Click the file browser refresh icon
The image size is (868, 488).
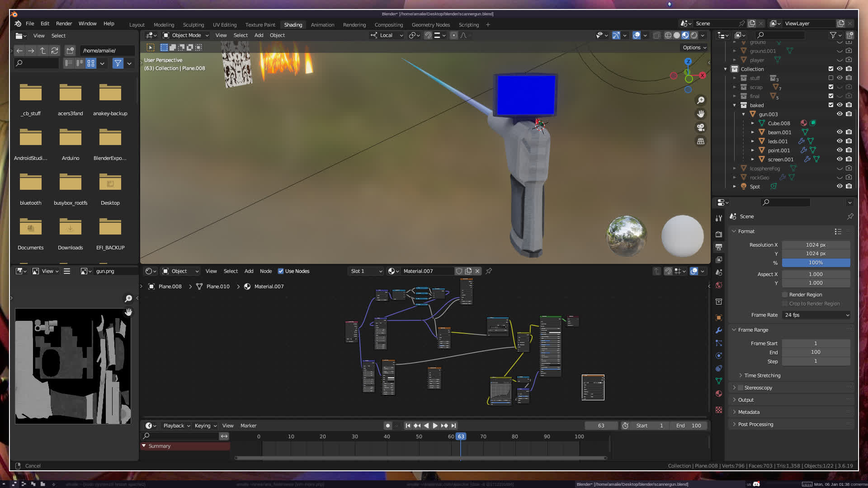click(55, 51)
